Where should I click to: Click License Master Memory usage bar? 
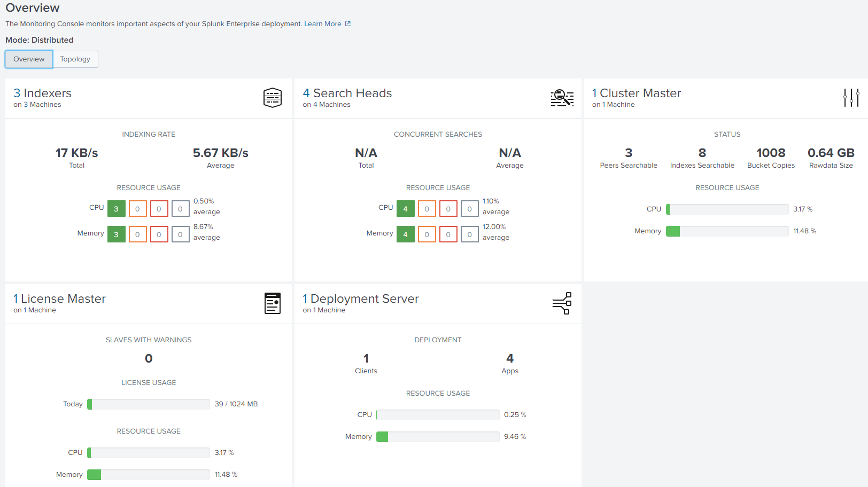point(149,475)
